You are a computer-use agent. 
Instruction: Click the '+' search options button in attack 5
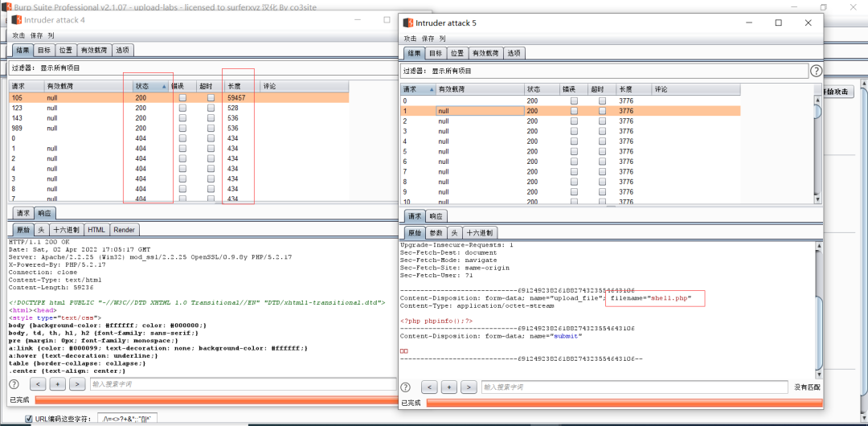point(450,387)
